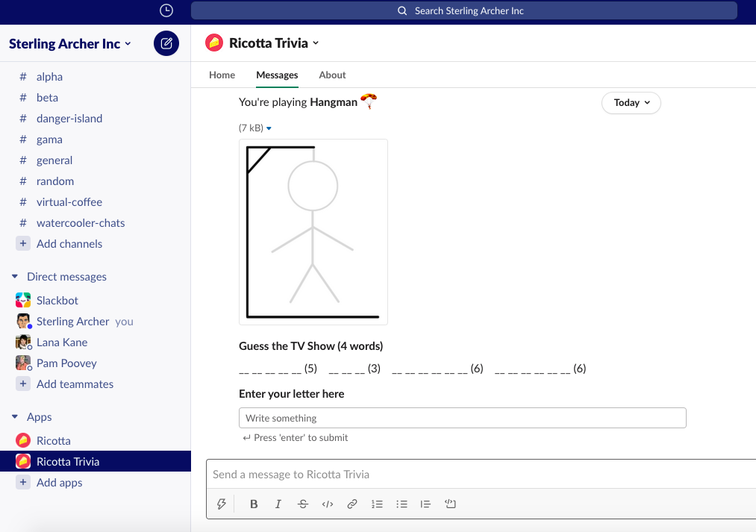Image resolution: width=756 pixels, height=532 pixels.
Task: Toggle bold formatting
Action: [x=254, y=504]
